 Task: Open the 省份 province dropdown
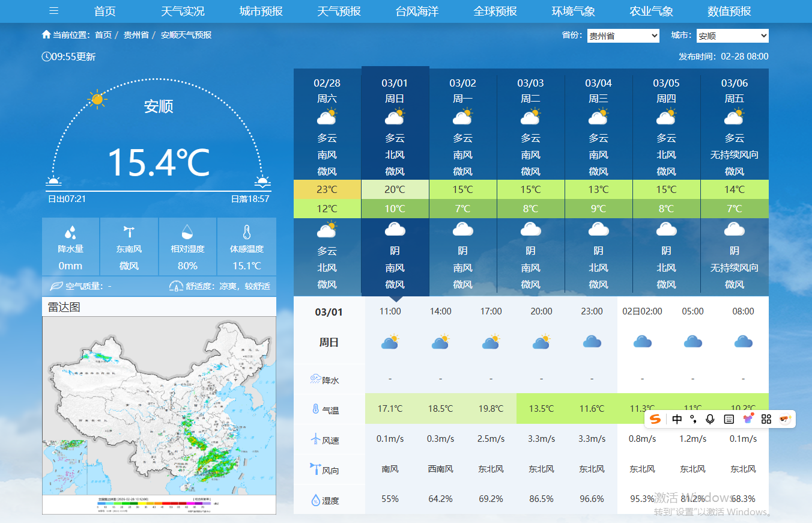[623, 35]
